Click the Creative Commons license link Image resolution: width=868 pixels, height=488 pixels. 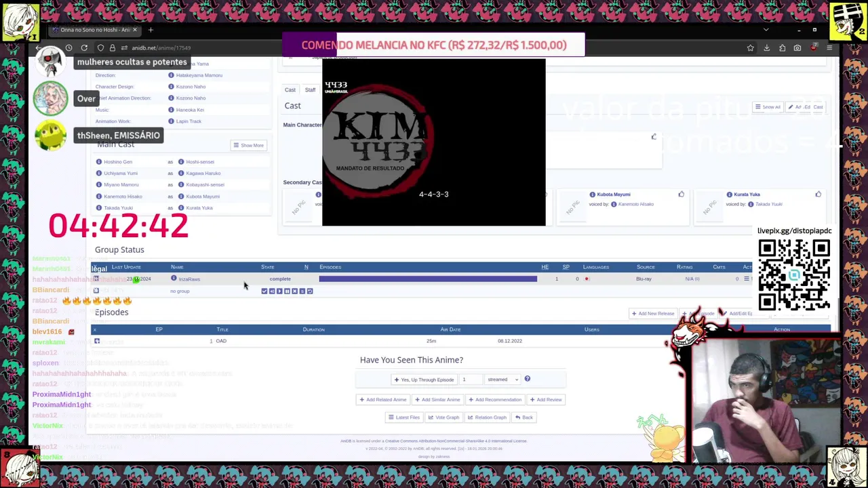click(x=456, y=441)
